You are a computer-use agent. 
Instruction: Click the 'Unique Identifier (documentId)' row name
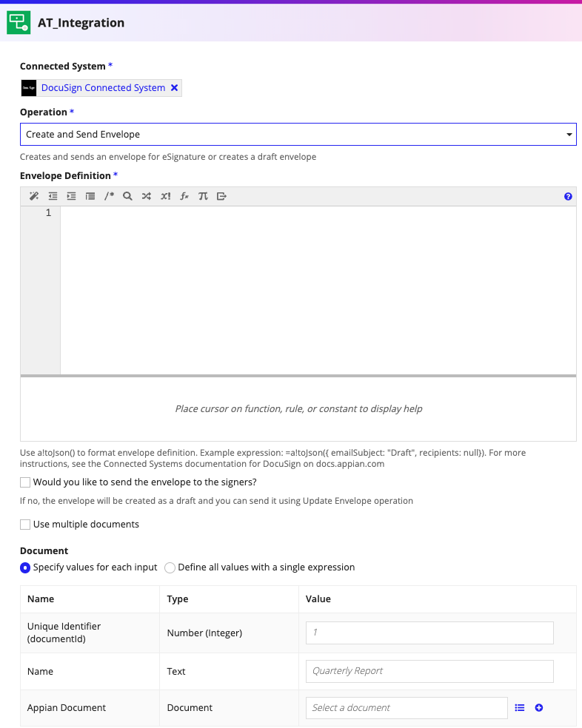click(64, 633)
